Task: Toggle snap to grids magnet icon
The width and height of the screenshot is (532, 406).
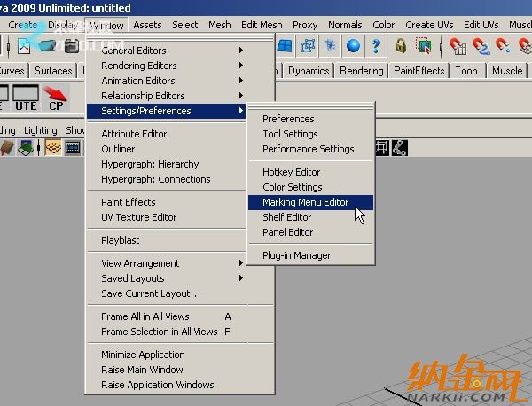Action: pos(458,45)
